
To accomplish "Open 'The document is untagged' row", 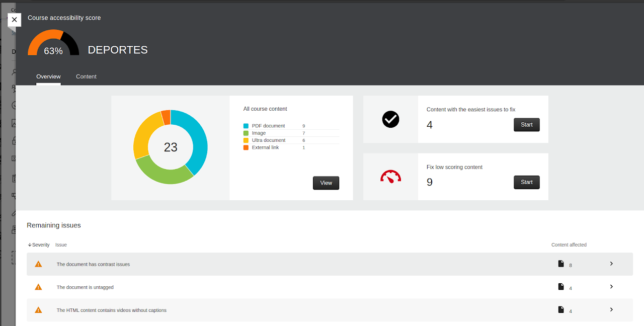I will coord(330,287).
